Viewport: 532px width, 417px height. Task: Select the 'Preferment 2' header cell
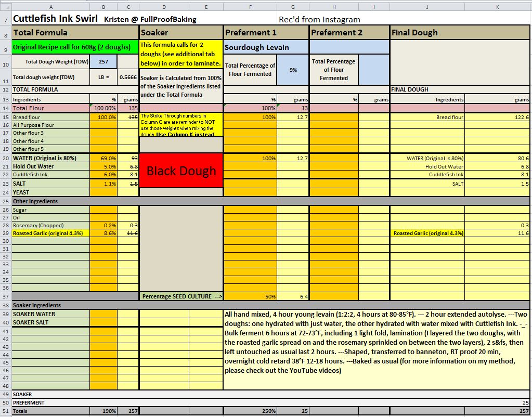pyautogui.click(x=349, y=33)
